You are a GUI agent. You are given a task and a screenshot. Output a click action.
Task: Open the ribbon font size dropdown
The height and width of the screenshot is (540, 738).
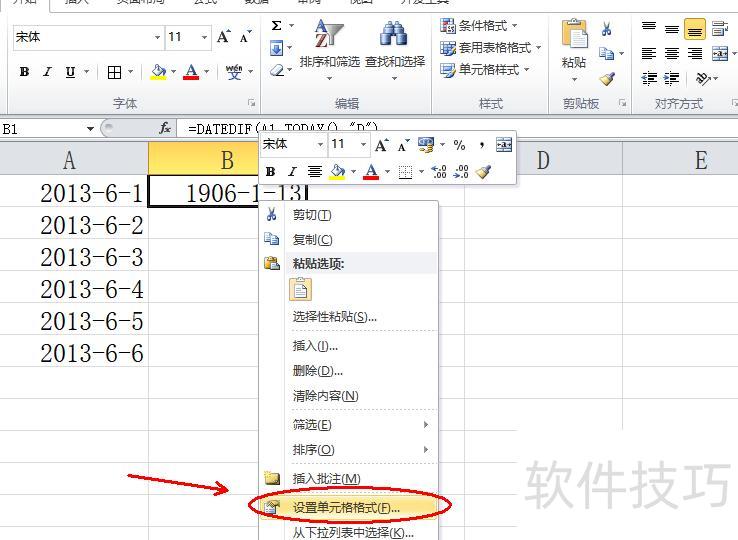pyautogui.click(x=204, y=37)
